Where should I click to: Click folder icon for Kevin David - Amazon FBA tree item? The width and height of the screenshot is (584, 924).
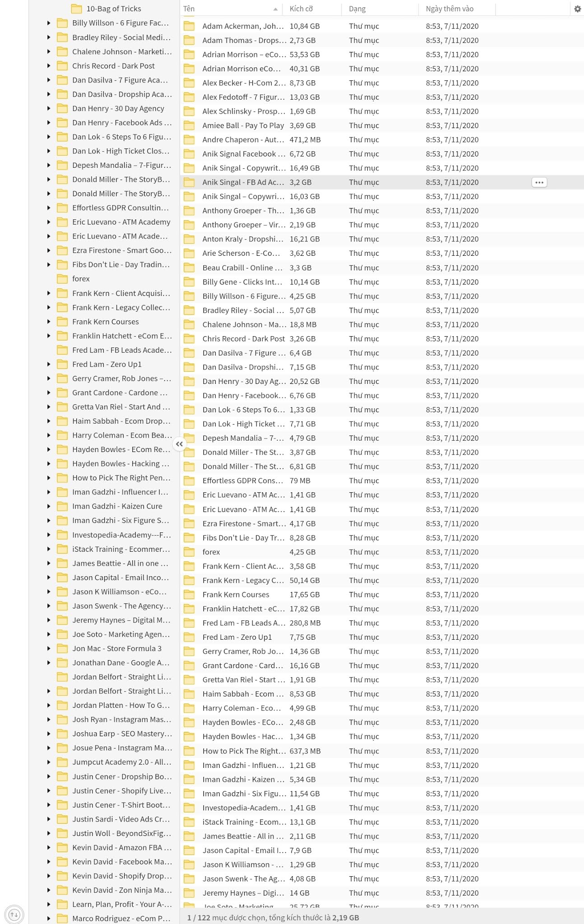(62, 847)
